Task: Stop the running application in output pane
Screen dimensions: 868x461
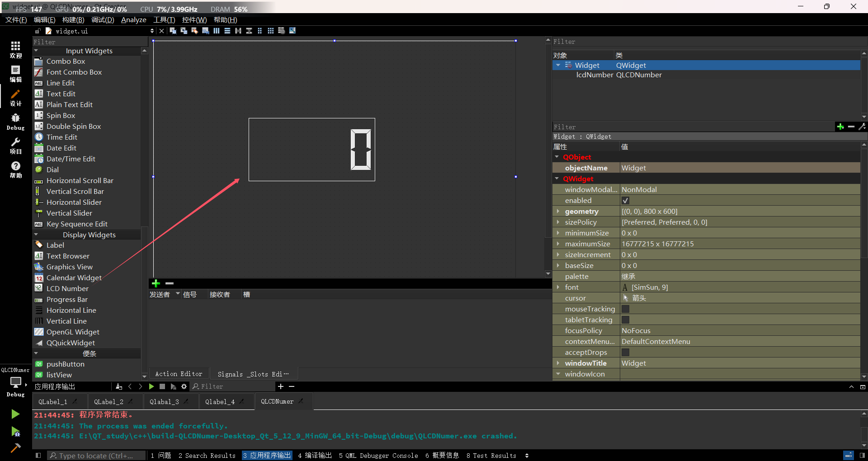Action: point(162,386)
